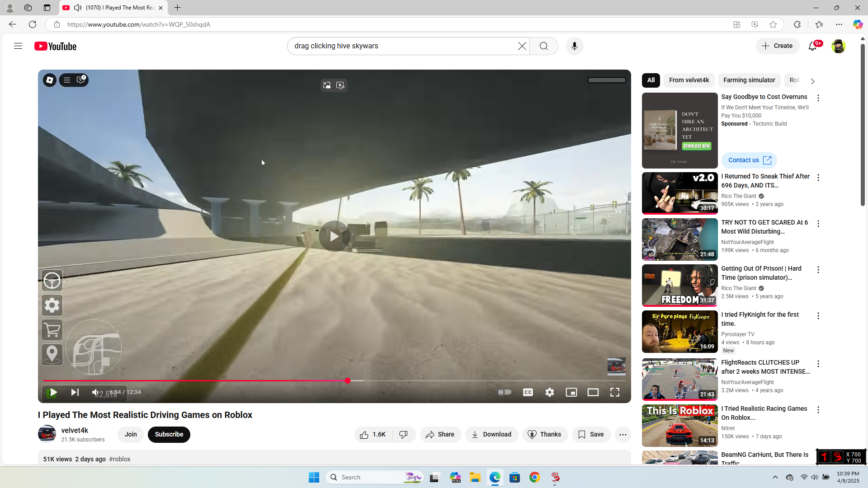Viewport: 868px width, 488px height.
Task: Show more filter chips with the arrow
Action: [x=812, y=81]
